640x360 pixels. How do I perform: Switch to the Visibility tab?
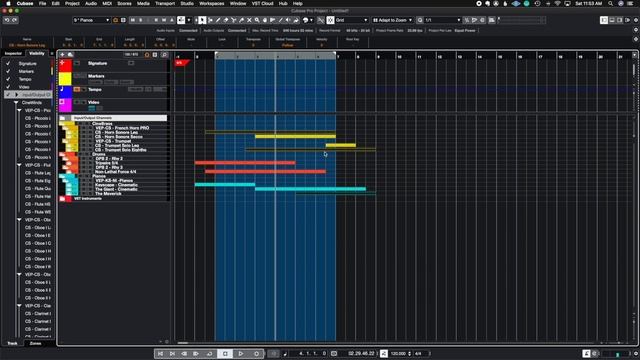pyautogui.click(x=37, y=53)
